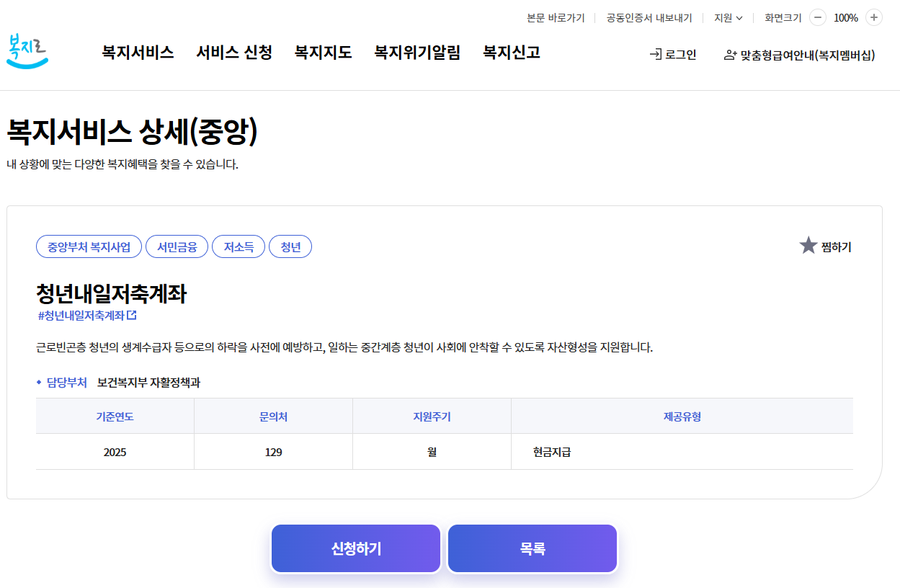Open the #청년내일저축계좌 external link icon

click(131, 316)
